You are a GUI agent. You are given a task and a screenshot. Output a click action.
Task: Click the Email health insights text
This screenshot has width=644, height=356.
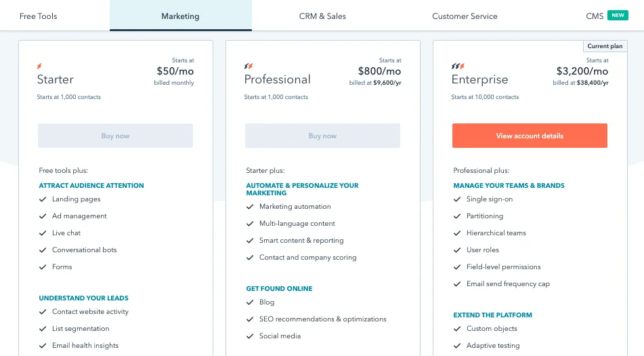(85, 345)
